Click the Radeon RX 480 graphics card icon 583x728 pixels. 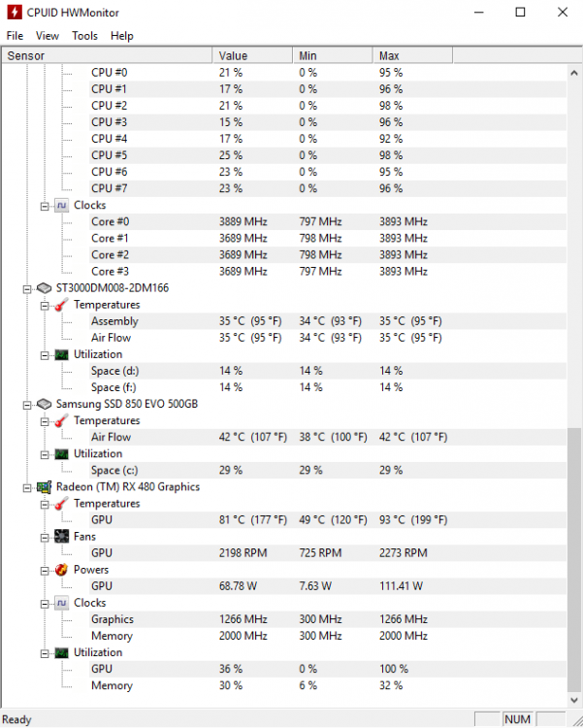[x=44, y=487]
